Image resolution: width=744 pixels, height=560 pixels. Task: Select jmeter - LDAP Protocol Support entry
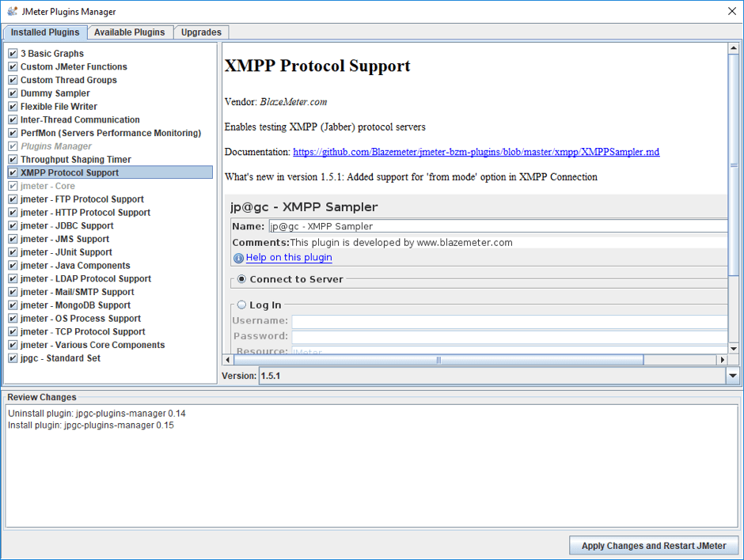85,279
